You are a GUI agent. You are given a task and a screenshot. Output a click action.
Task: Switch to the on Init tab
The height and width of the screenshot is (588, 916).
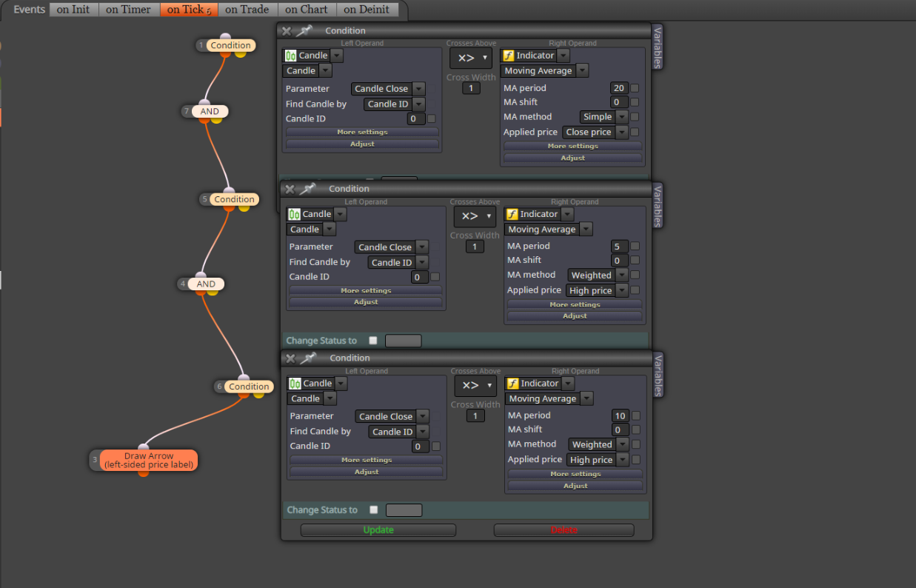pyautogui.click(x=73, y=10)
